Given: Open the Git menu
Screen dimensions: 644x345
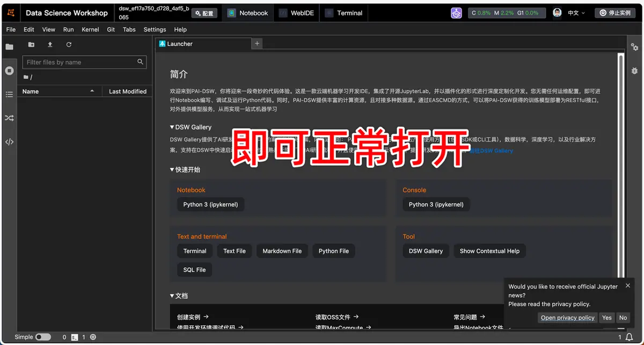Looking at the screenshot, I should (x=111, y=30).
